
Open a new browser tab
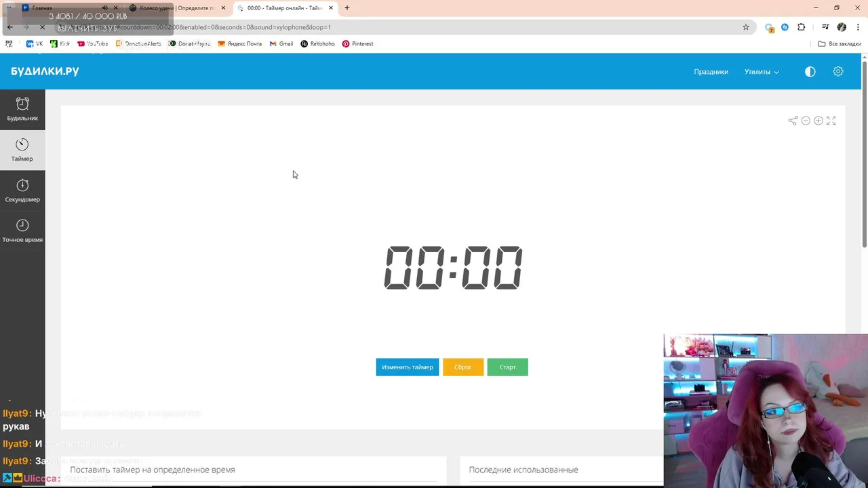[347, 8]
